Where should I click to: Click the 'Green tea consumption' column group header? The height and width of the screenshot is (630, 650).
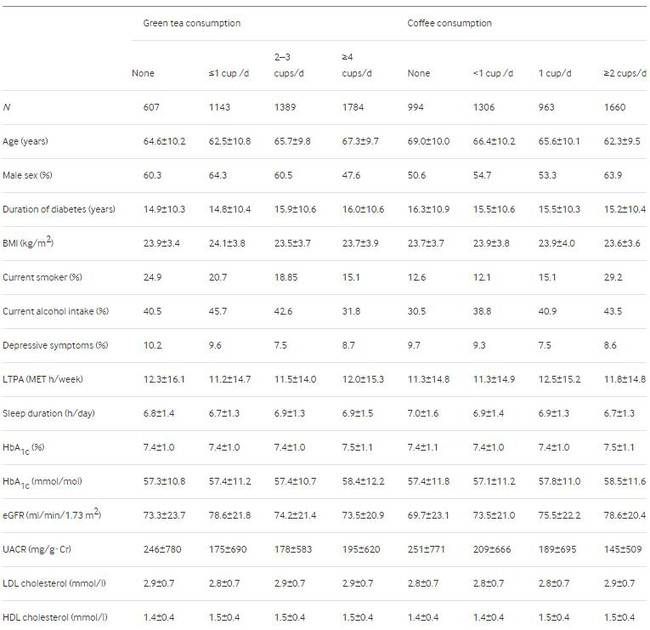186,22
